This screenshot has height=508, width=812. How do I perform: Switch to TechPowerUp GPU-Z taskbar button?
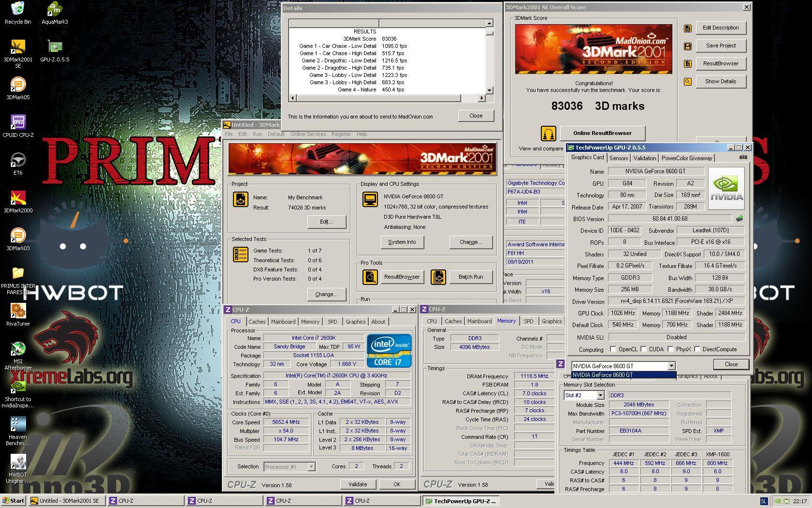(461, 501)
